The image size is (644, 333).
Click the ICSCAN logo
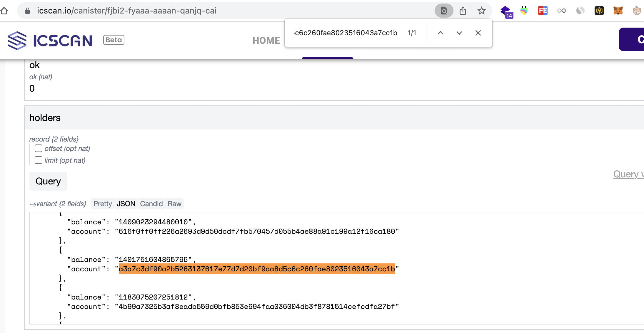(50, 41)
